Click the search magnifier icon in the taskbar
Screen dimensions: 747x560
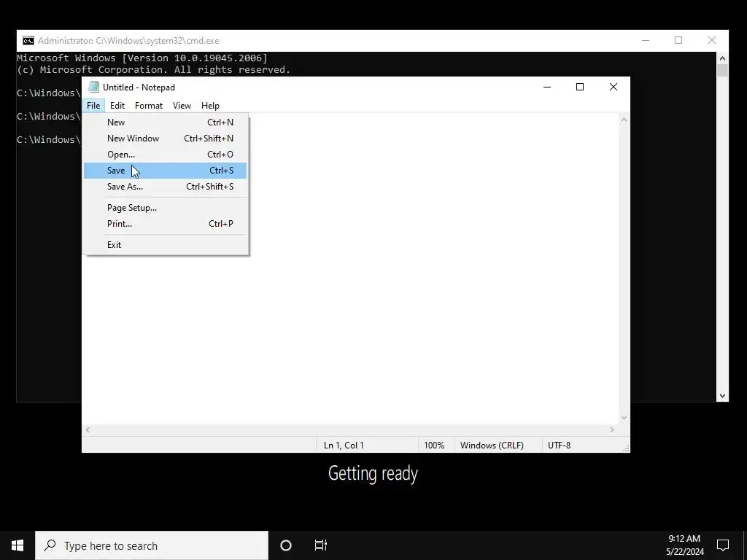50,545
